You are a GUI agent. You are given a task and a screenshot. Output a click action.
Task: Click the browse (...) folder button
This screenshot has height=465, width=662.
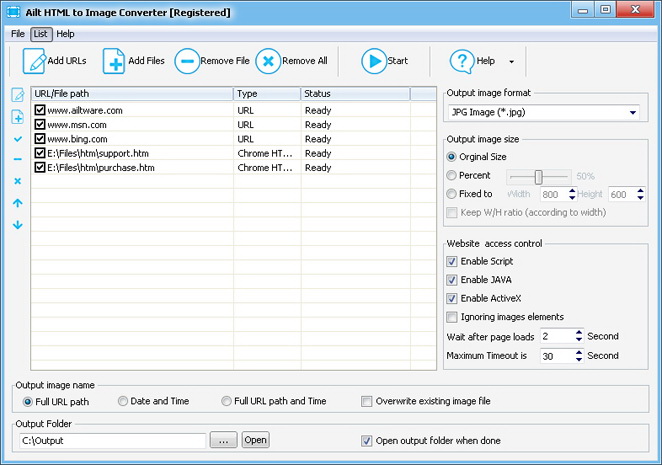tap(224, 440)
